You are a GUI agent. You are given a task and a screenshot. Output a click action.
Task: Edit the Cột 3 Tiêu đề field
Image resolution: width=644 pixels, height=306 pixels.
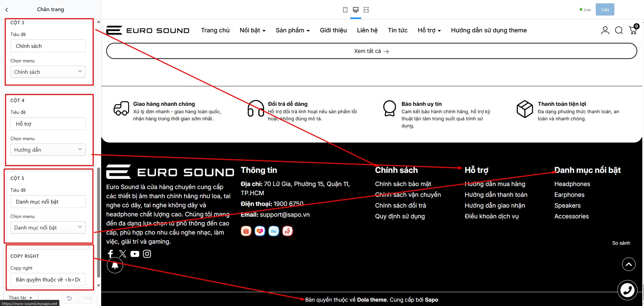[48, 46]
